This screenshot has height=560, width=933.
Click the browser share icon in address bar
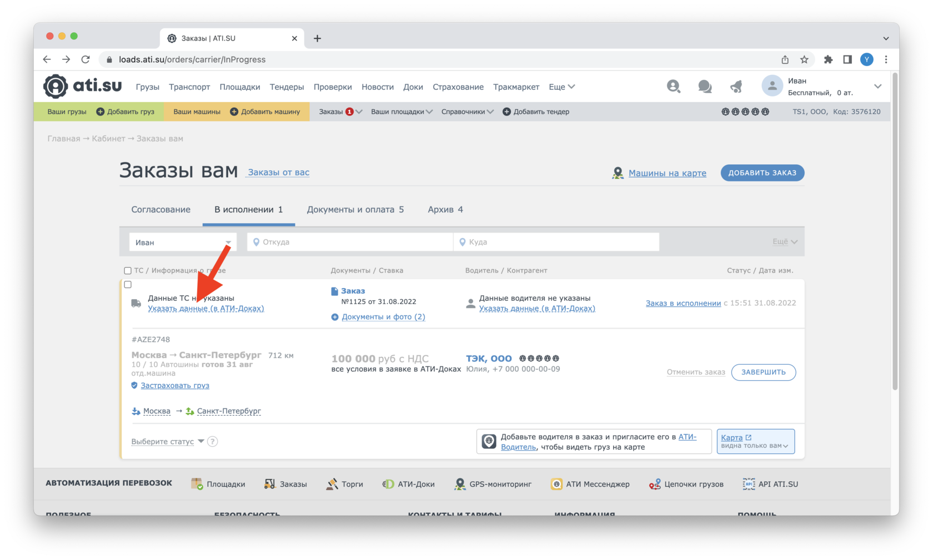(785, 59)
